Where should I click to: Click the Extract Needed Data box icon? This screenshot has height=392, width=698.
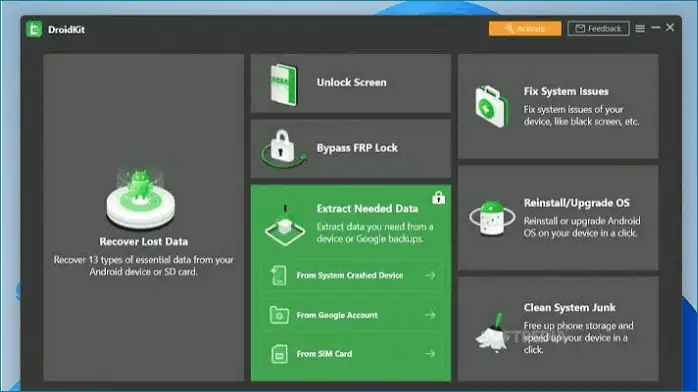tap(285, 226)
